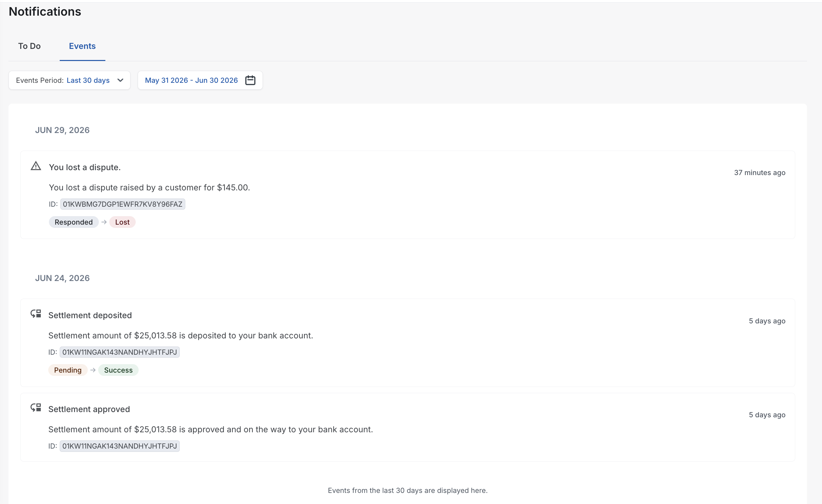The height and width of the screenshot is (504, 822).
Task: Copy the Settlement deposited ID chip
Action: pyautogui.click(x=119, y=352)
